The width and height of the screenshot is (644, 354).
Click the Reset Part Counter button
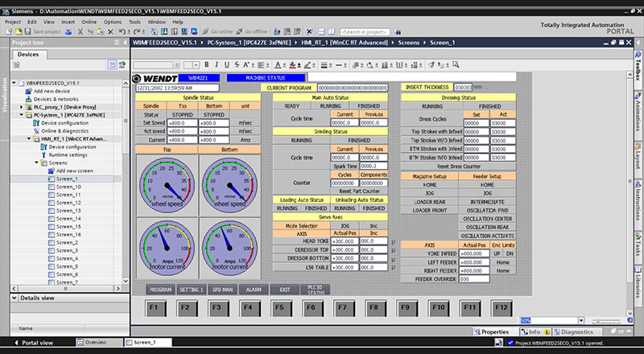point(359,191)
